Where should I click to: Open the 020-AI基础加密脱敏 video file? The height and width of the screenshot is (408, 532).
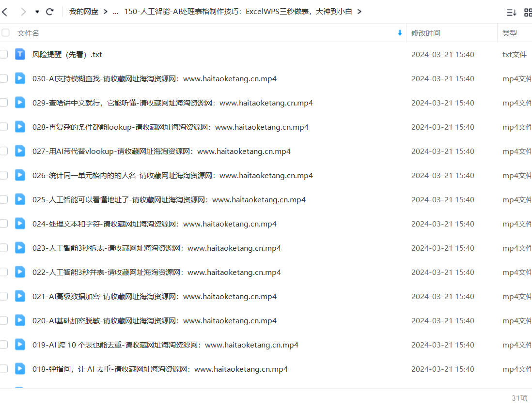click(155, 321)
